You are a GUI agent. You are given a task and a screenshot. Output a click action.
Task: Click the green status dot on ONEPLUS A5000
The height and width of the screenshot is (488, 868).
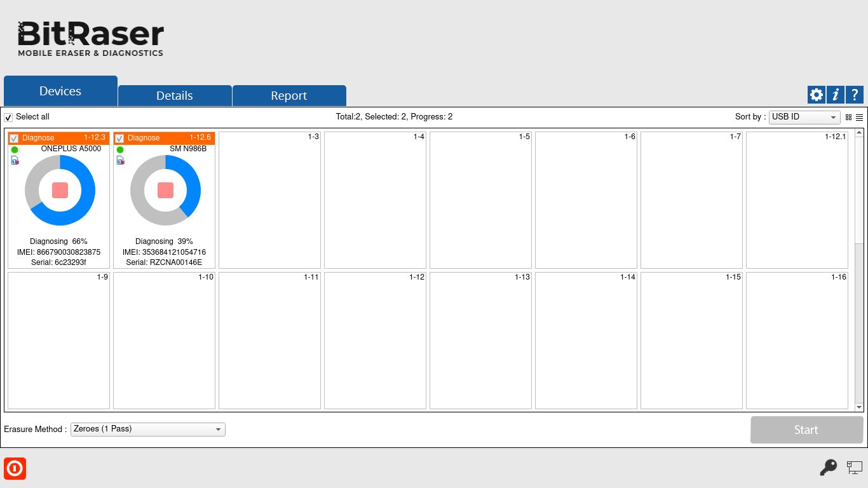tap(15, 150)
